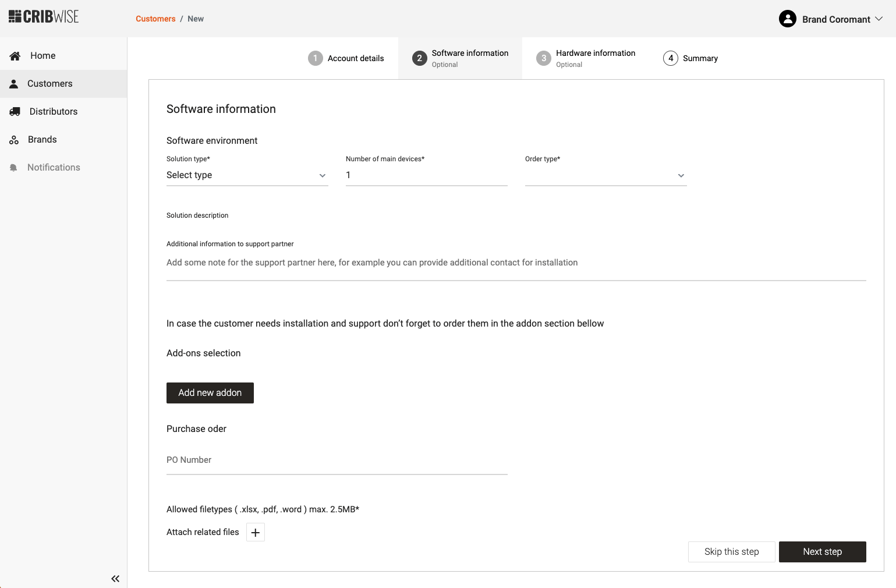Click Skip this step
Image resolution: width=896 pixels, height=588 pixels.
731,552
